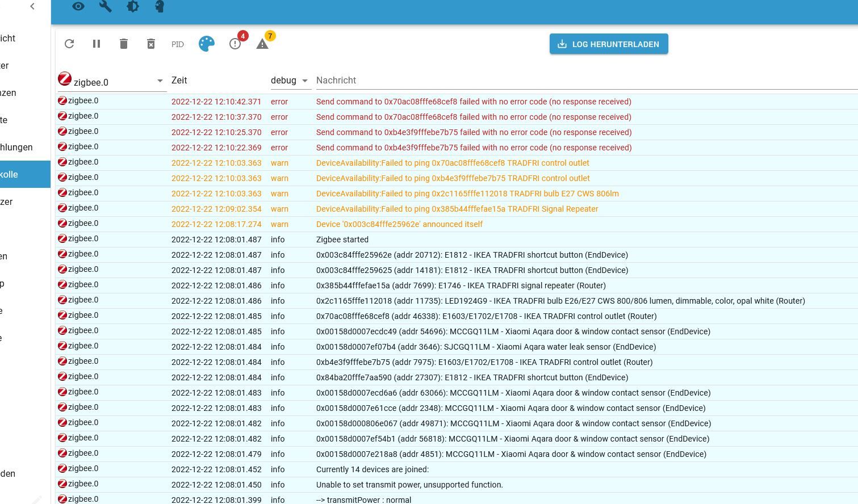The image size is (858, 504).
Task: Click zigbee icon in the 'Zigbee started' row
Action: click(62, 238)
